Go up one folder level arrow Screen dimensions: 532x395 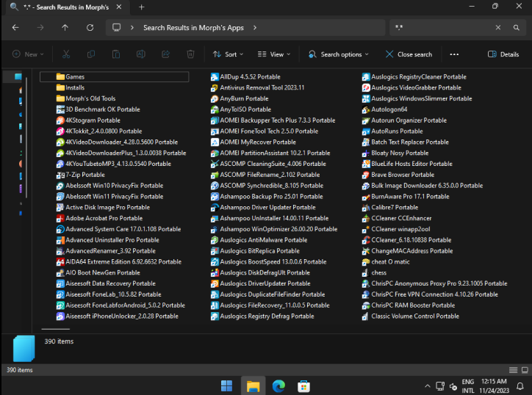pos(65,28)
